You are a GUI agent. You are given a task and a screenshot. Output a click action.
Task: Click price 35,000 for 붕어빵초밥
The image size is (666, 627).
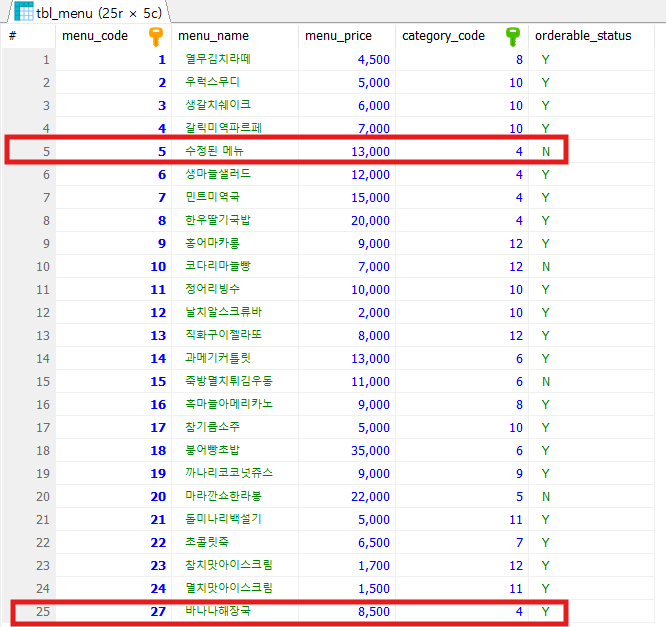370,450
